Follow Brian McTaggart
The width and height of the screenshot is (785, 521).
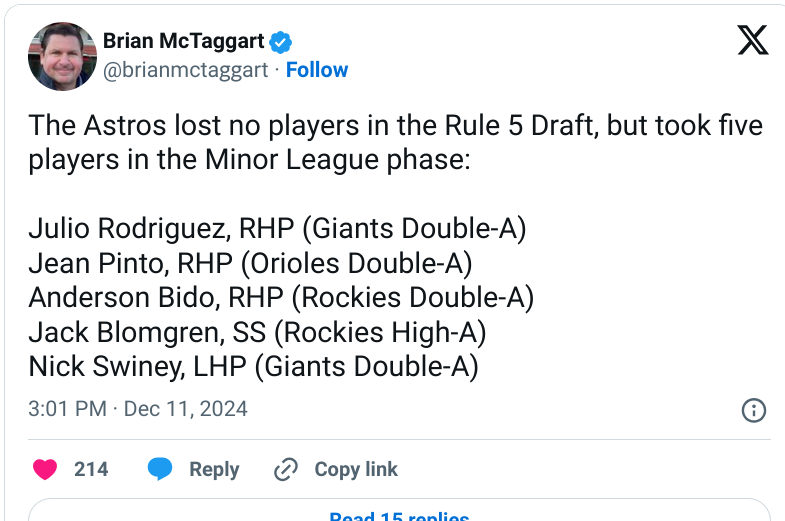[x=317, y=70]
